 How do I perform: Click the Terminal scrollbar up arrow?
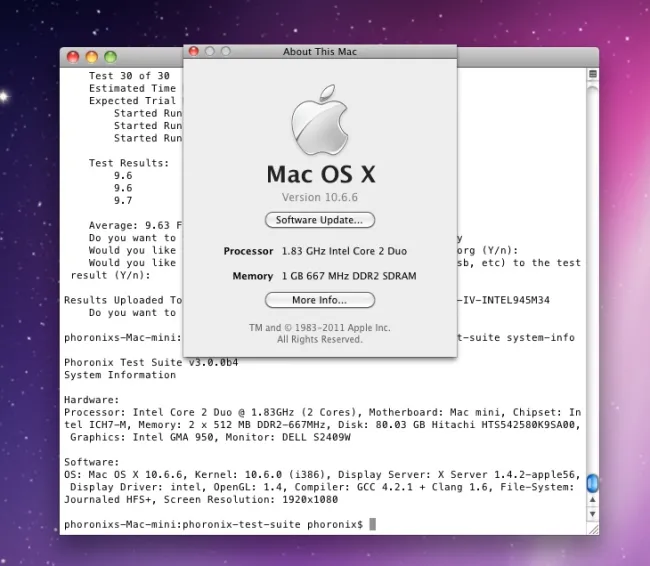point(592,501)
